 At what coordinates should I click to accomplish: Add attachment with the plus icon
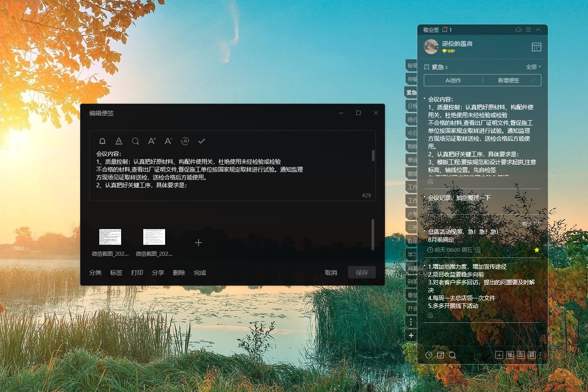[199, 243]
